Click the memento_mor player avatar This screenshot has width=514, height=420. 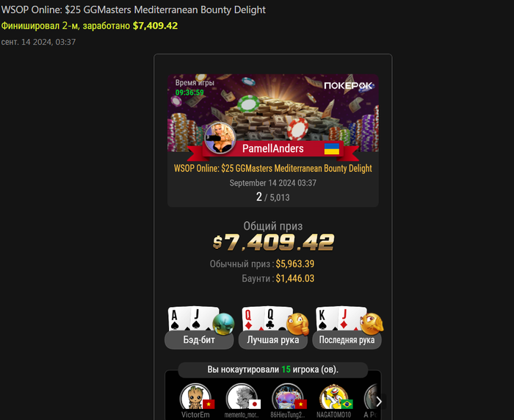[242, 398]
